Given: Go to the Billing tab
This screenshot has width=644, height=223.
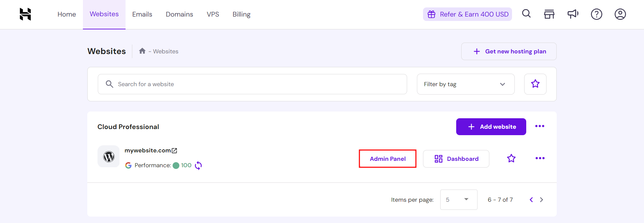Looking at the screenshot, I should tap(241, 14).
